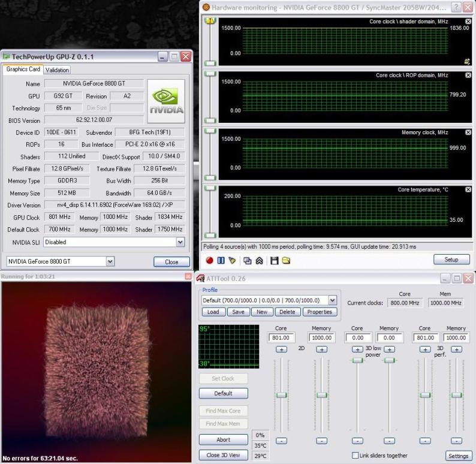This screenshot has width=476, height=464.
Task: Abort the artifact scan
Action: pos(224,439)
